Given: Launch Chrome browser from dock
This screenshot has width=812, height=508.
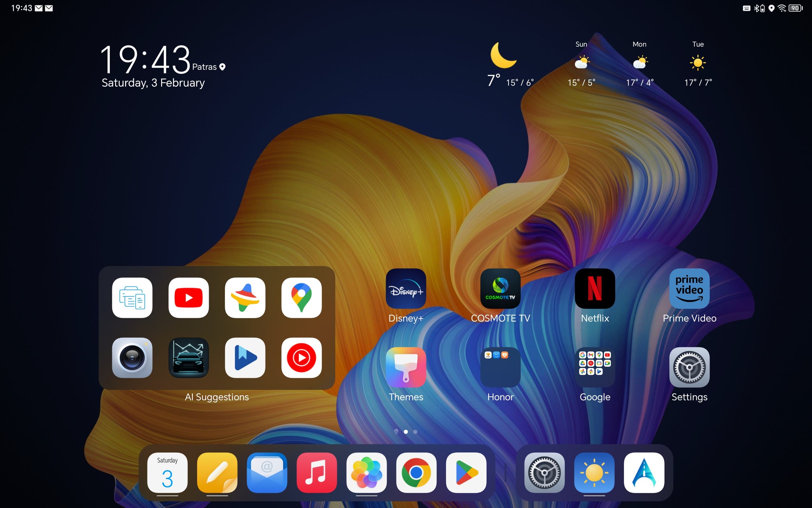Looking at the screenshot, I should coord(416,473).
